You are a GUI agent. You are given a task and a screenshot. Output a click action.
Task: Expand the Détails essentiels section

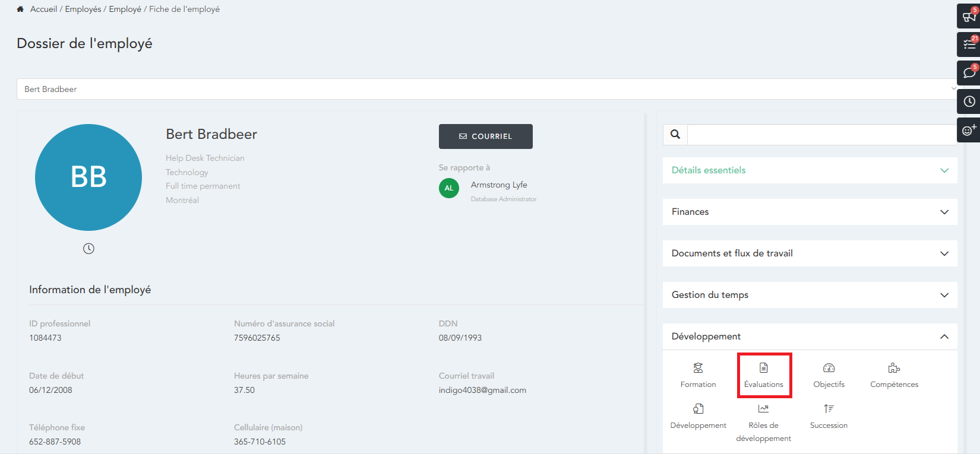(x=809, y=170)
